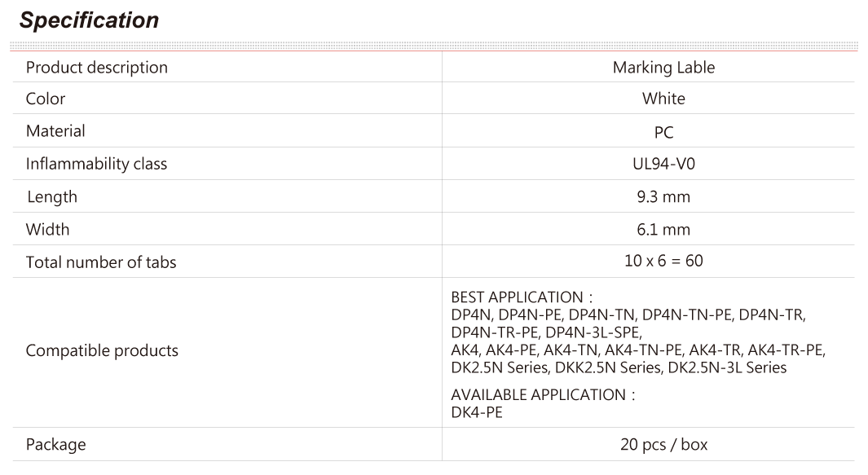Click the "10 x 6 = 60" value
868x475 pixels.
(663, 261)
